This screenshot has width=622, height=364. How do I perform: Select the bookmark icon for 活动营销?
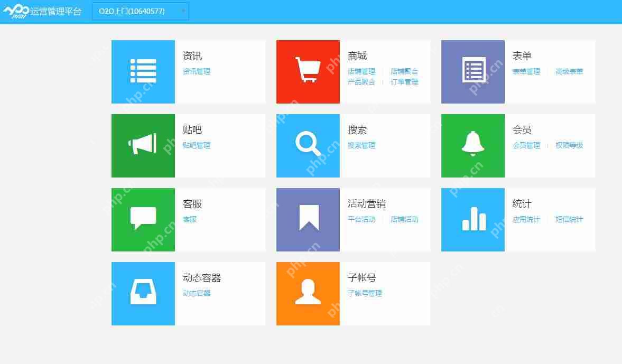308,219
